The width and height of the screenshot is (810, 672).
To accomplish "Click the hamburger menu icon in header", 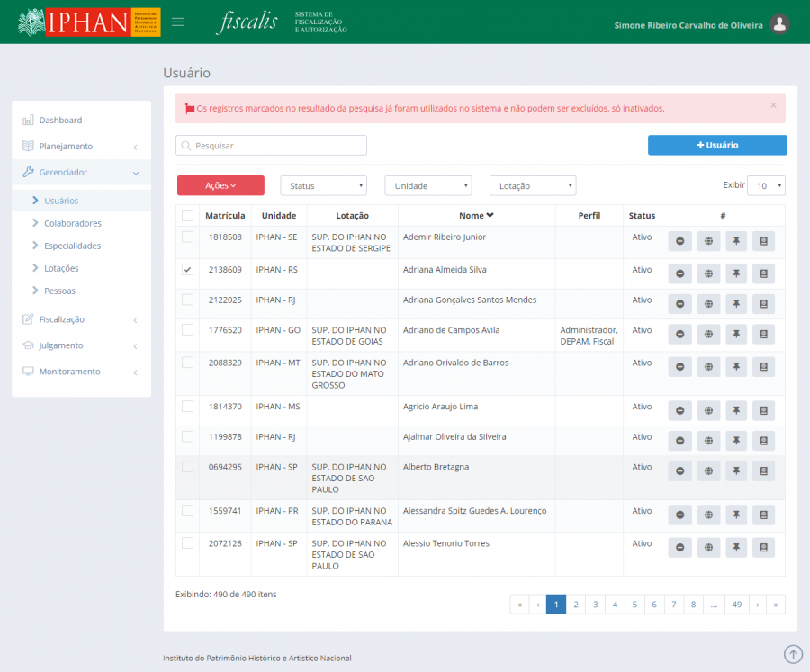I will pyautogui.click(x=178, y=22).
